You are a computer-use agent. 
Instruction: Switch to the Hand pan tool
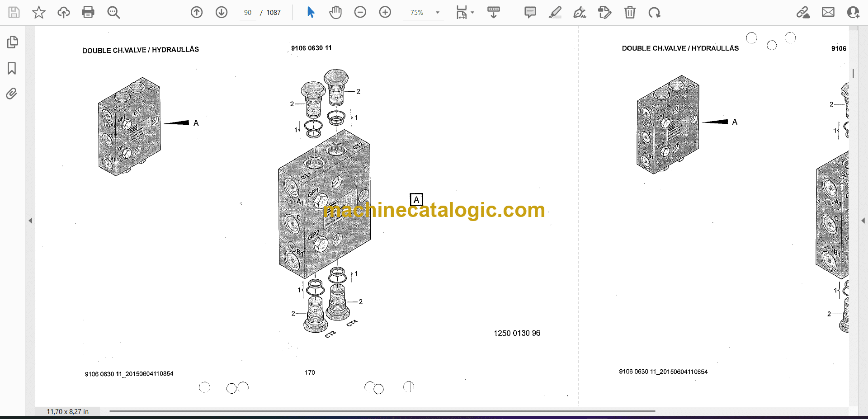tap(335, 12)
